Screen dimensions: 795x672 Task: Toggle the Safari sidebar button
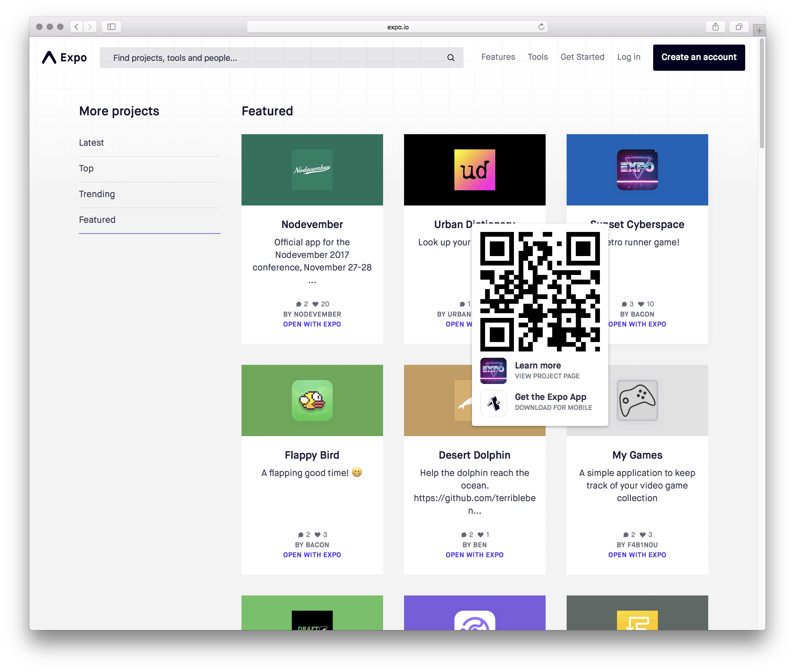tap(111, 27)
